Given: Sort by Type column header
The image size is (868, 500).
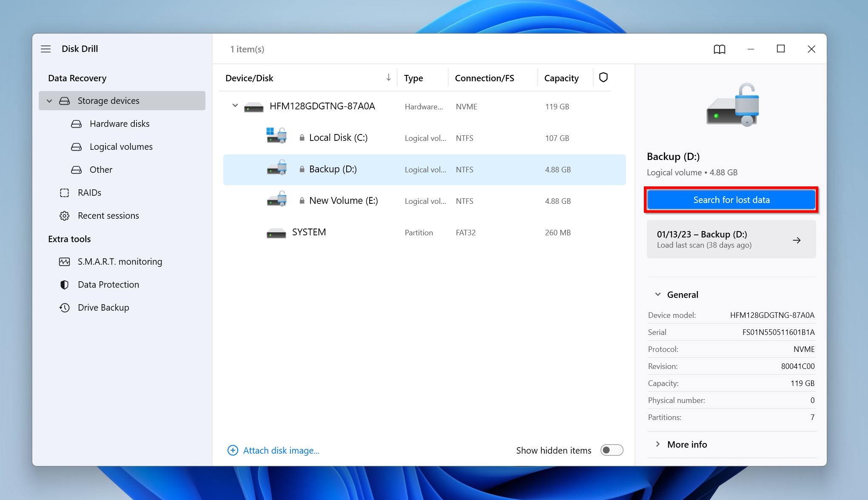Looking at the screenshot, I should pos(413,78).
